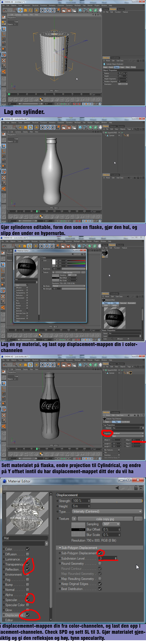The height and width of the screenshot is (644, 146).
Task: Click glass material preview in Displacement Material Editor
Action: (x=27, y=514)
